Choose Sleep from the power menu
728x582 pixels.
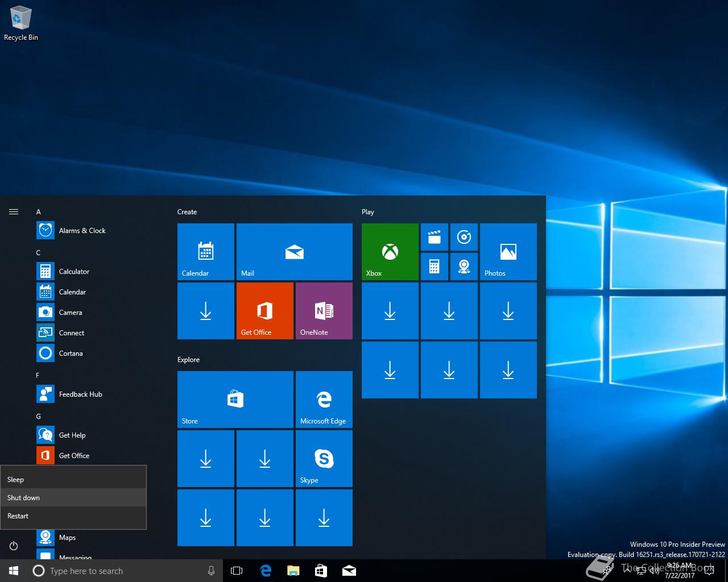click(73, 479)
